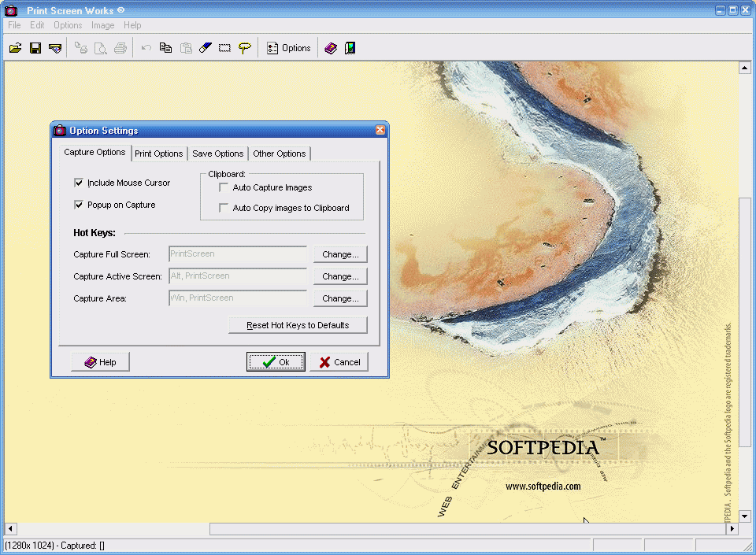Switch to the Capture Options tab

coord(95,152)
